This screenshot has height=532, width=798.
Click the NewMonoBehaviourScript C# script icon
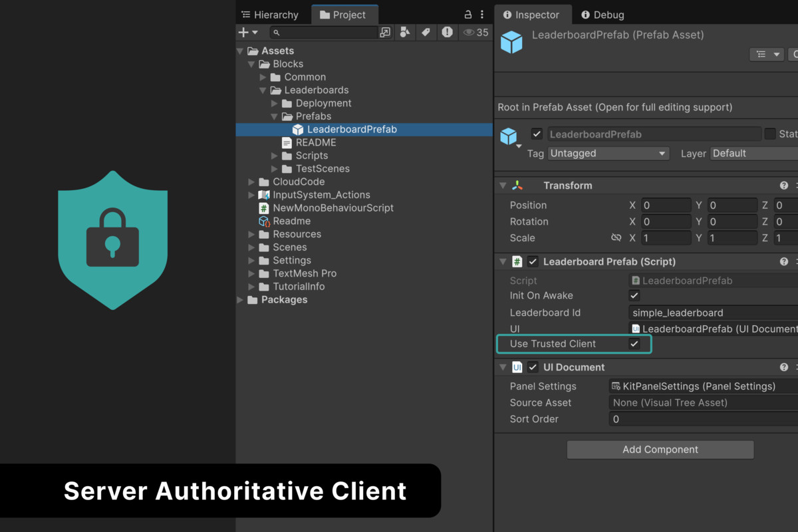pyautogui.click(x=264, y=208)
